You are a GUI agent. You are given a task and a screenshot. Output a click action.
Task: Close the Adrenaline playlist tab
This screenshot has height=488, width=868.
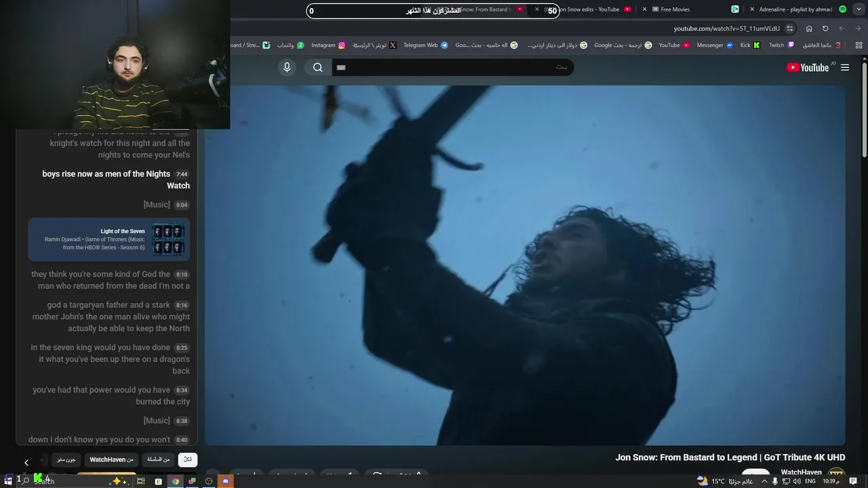tap(752, 9)
